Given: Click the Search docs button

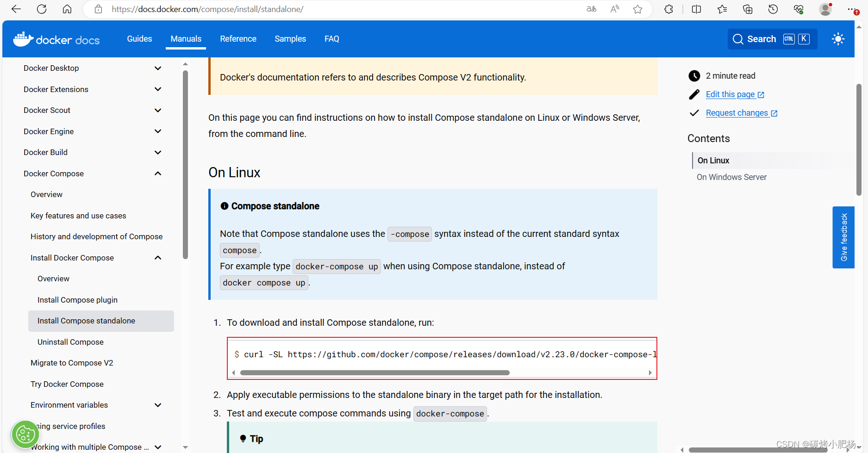Looking at the screenshot, I should [x=772, y=39].
